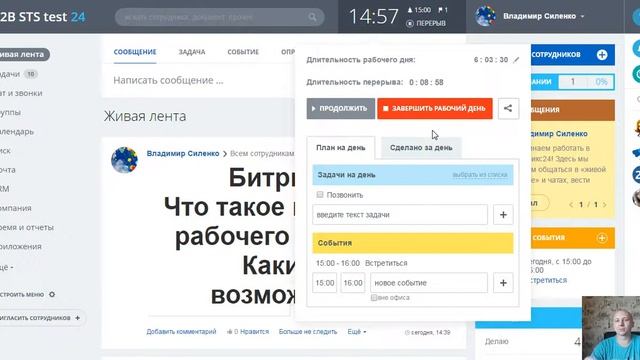This screenshot has width=640, height=360.
Task: Open the user menu dropdown arrow by Владимир Силенко
Action: [x=582, y=16]
